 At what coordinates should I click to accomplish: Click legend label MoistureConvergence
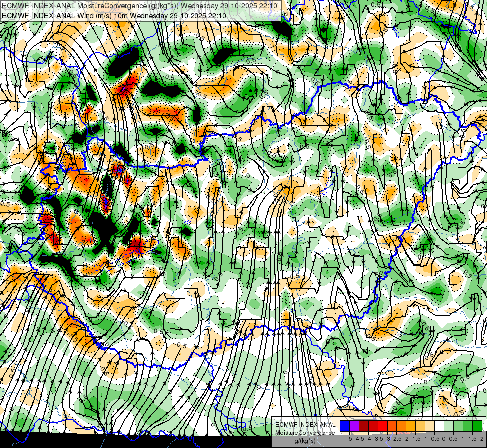305,433
